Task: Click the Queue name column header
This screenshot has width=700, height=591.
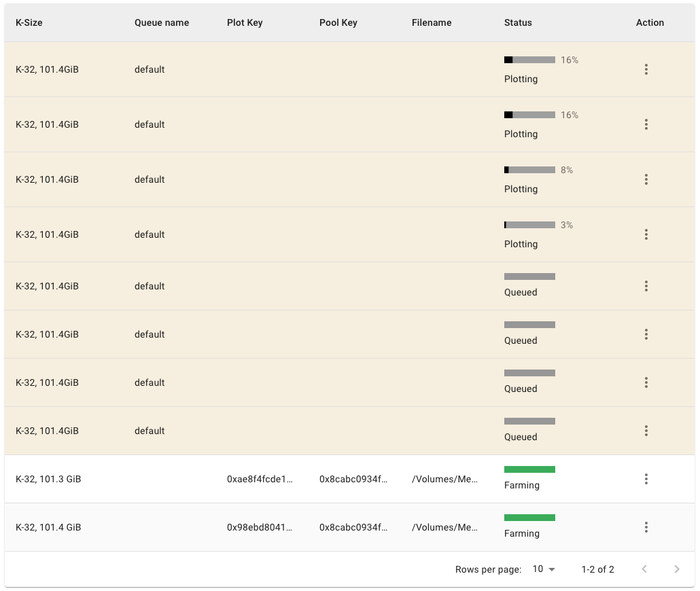Action: 162,22
